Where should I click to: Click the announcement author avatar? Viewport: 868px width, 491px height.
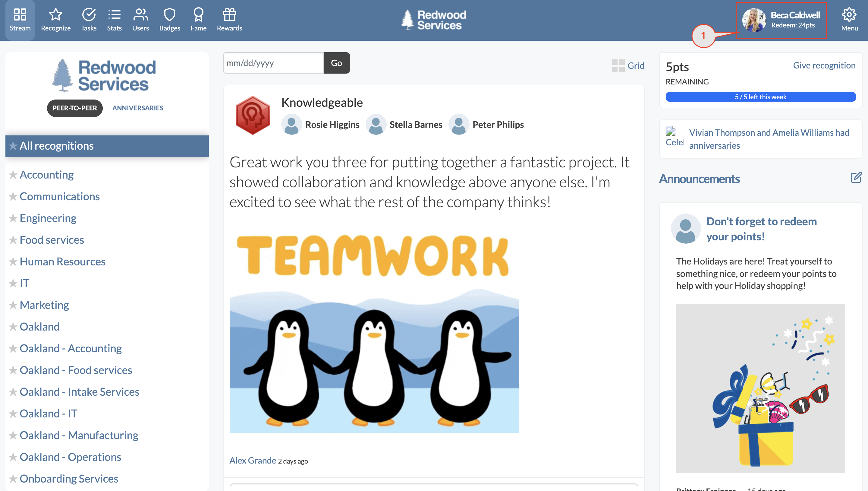tap(685, 229)
